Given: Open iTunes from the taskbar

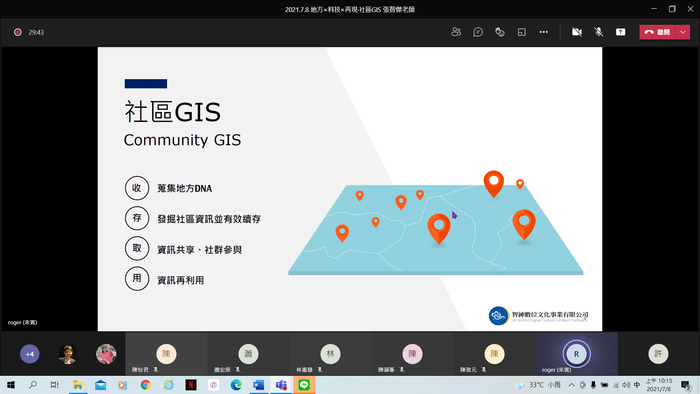Looking at the screenshot, I should [x=213, y=385].
